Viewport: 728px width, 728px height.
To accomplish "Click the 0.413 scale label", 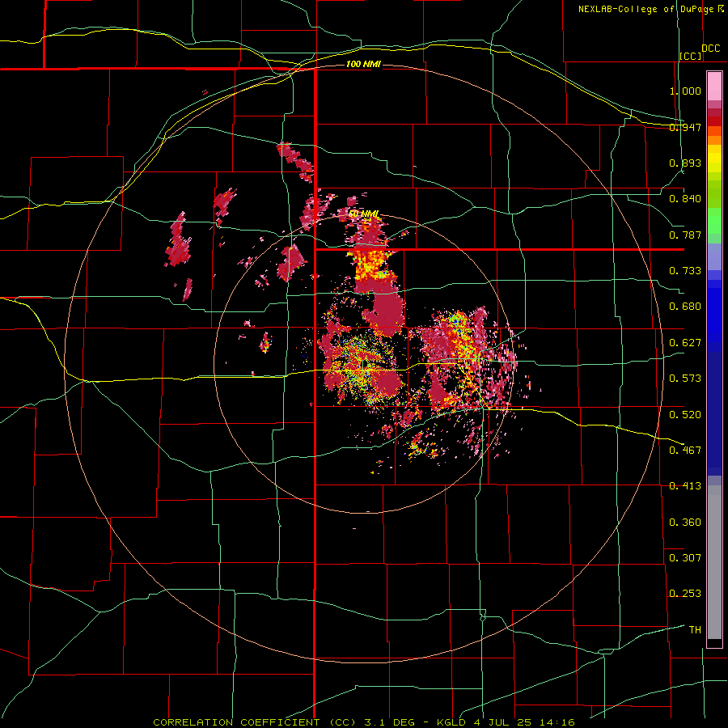I will [685, 486].
